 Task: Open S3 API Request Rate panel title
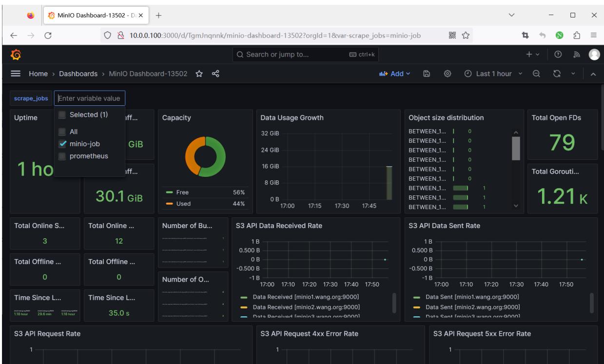(47, 333)
